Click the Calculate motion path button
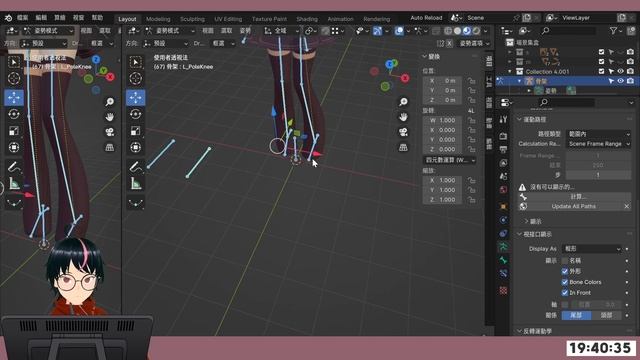This screenshot has width=640, height=360. click(578, 196)
